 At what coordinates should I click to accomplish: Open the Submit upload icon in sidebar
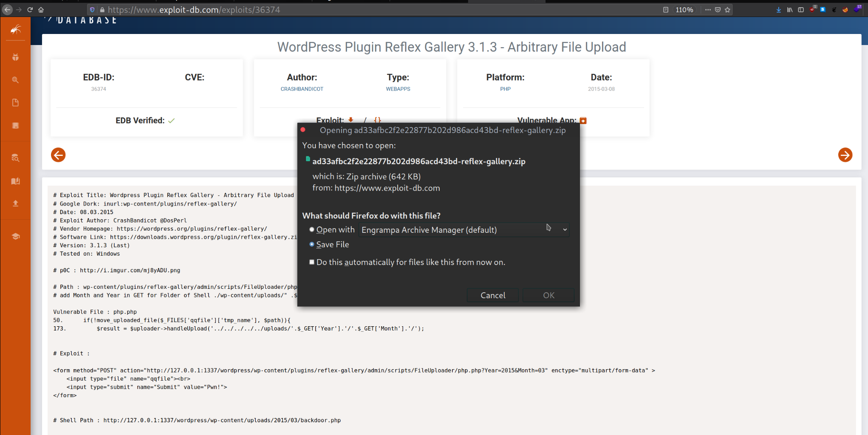click(x=15, y=203)
